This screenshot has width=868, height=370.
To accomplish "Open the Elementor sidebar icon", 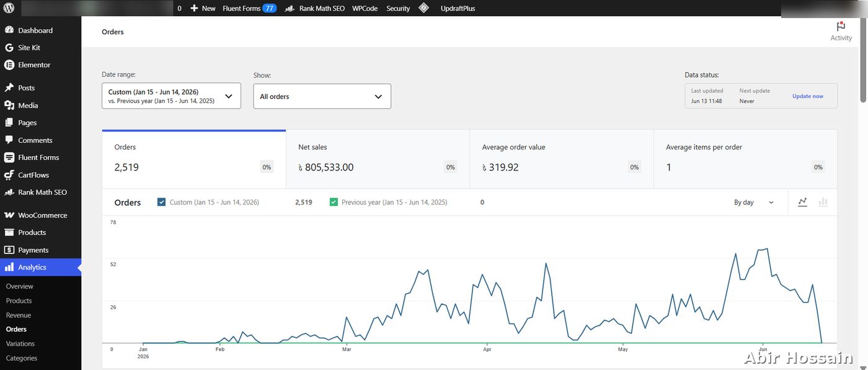I will 9,65.
